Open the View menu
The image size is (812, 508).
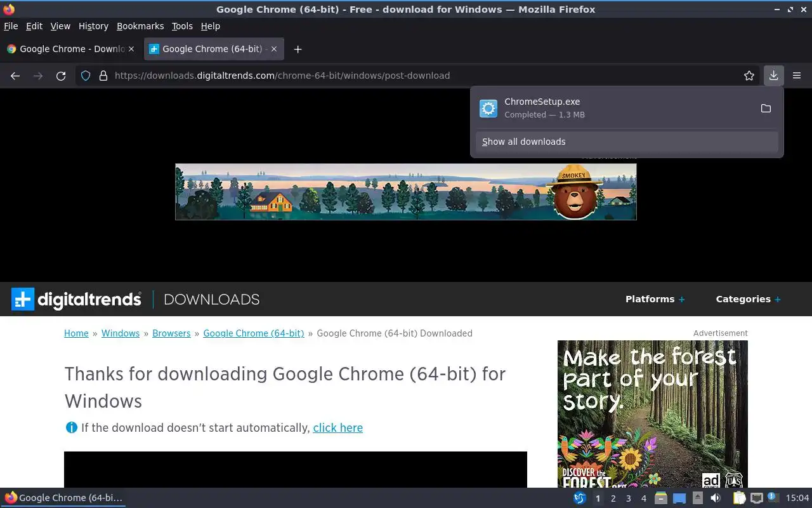60,26
